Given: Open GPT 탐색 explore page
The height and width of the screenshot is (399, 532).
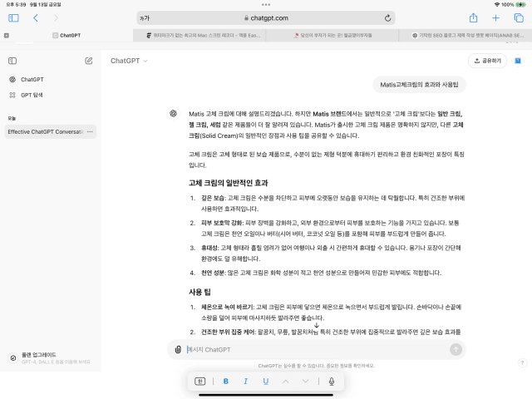Looking at the screenshot, I should coord(51,95).
